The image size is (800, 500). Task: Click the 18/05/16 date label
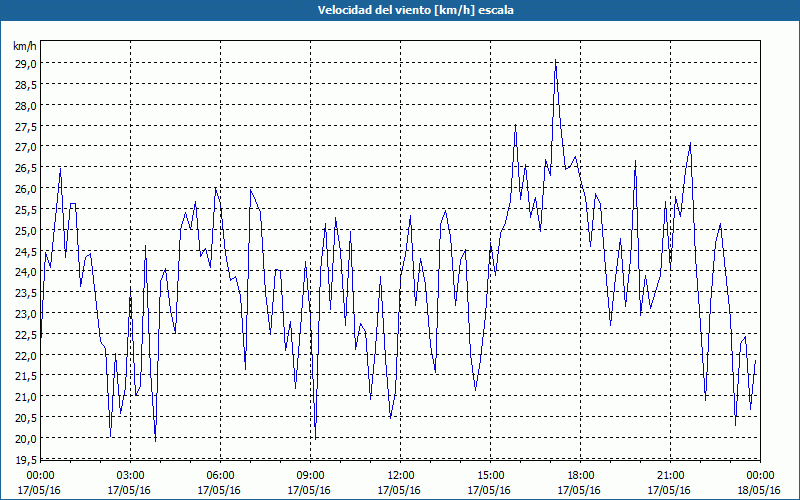[759, 490]
